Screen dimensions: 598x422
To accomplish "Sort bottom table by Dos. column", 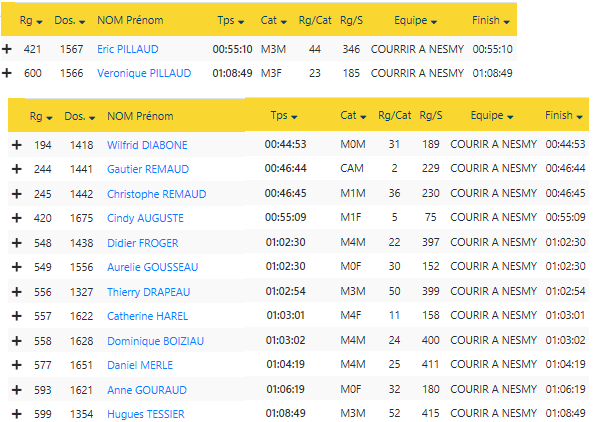I will tap(80, 116).
